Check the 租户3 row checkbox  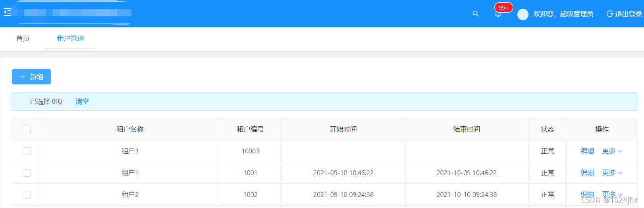27,151
